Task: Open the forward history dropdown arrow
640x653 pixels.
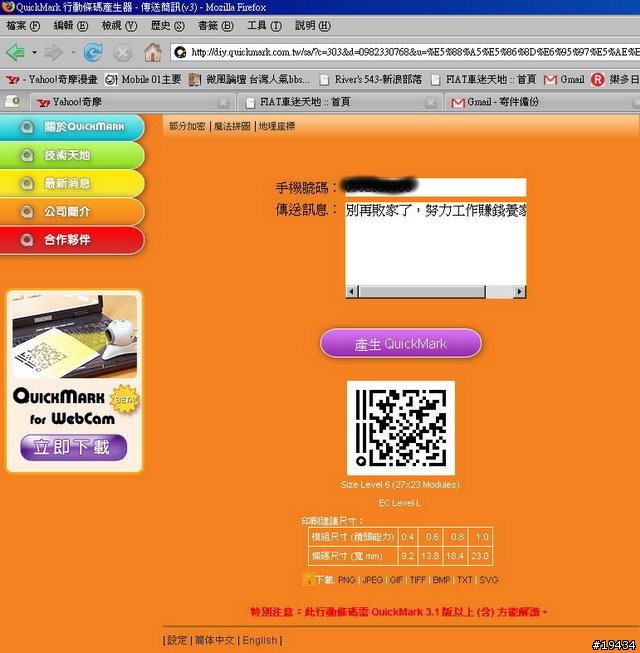Action: coord(73,52)
